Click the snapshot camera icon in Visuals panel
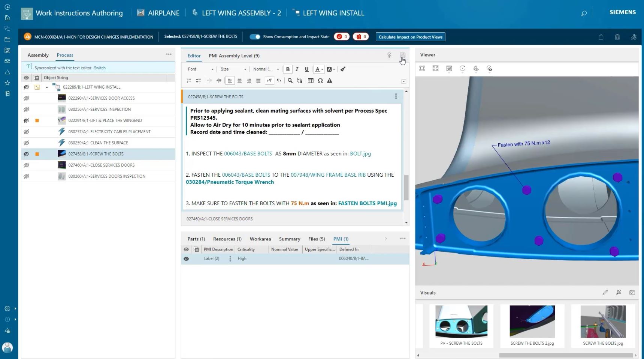The height and width of the screenshot is (359, 644). click(x=632, y=292)
